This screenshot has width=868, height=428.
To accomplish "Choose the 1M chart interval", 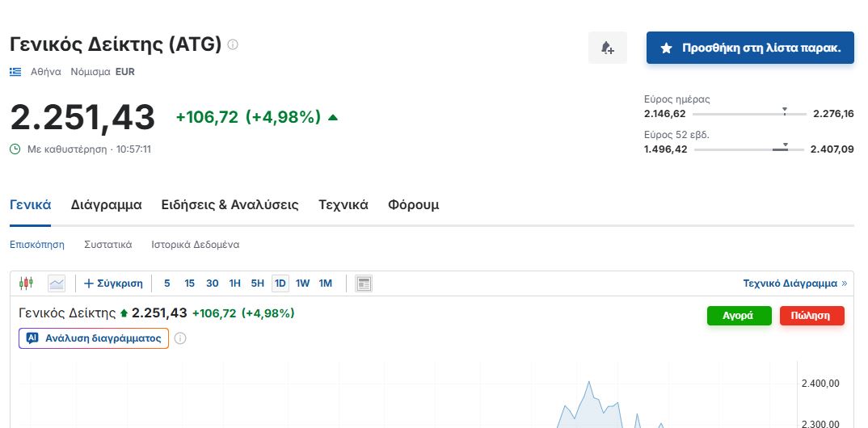I will (x=326, y=283).
